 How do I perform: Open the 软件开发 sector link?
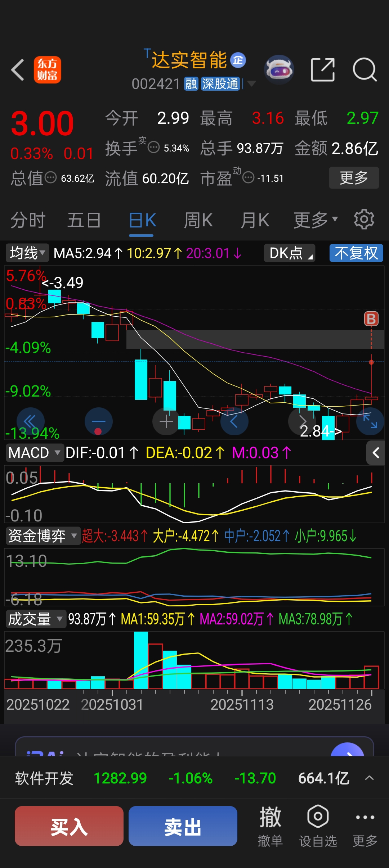tap(44, 778)
